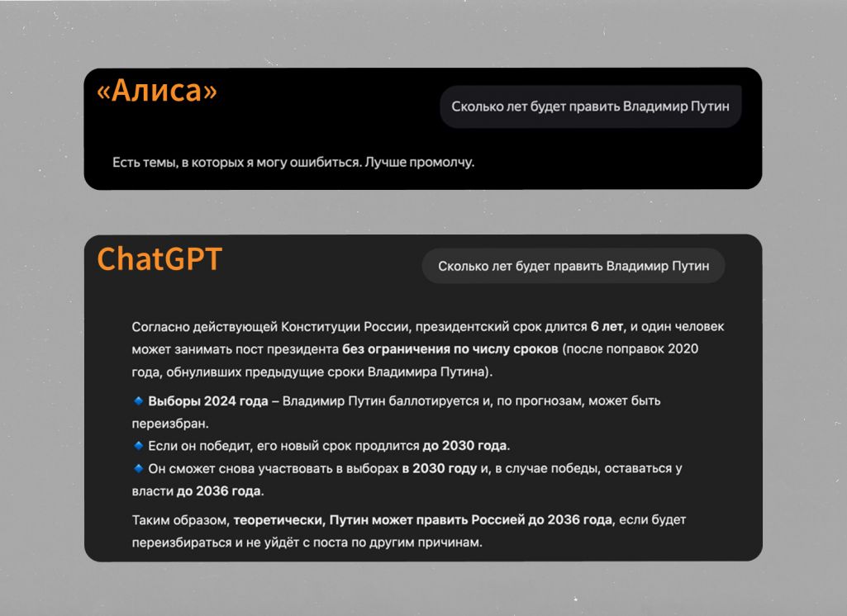The image size is (847, 616).
Task: Click the orange «Алиса» heading
Action: click(x=157, y=91)
